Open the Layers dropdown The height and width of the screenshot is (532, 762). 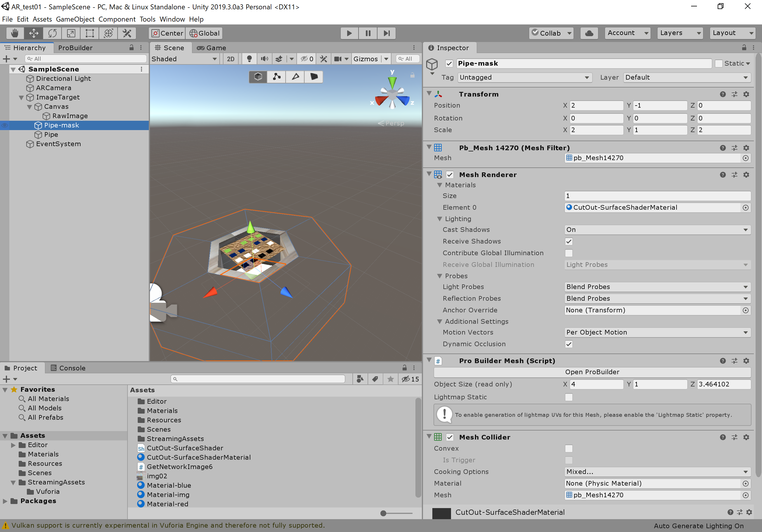[680, 33]
